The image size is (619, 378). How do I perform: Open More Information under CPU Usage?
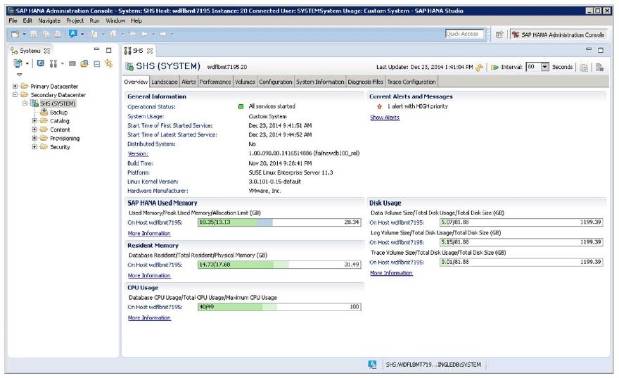point(149,318)
